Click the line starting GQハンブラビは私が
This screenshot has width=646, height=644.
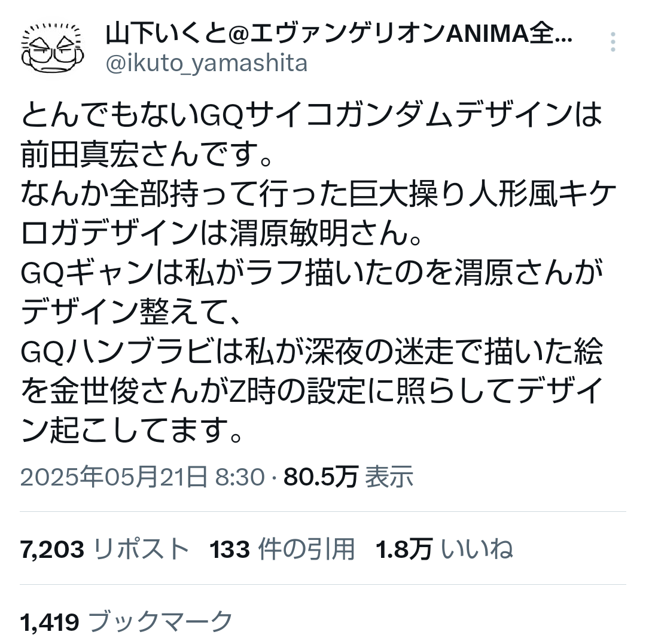pyautogui.click(x=312, y=352)
